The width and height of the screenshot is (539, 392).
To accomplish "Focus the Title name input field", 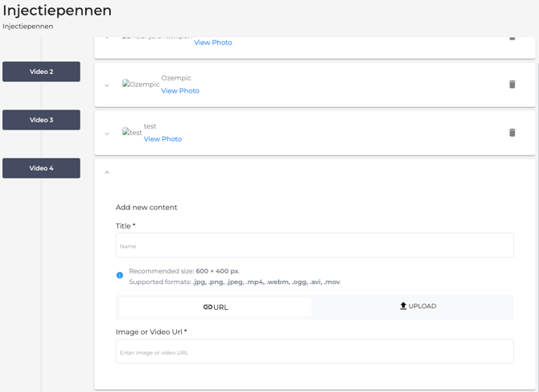I will [x=315, y=246].
